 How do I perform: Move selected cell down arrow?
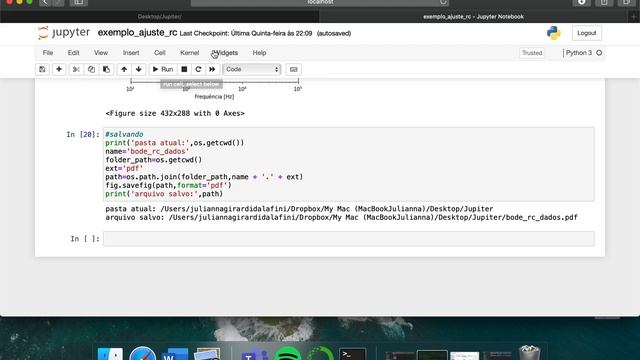139,69
